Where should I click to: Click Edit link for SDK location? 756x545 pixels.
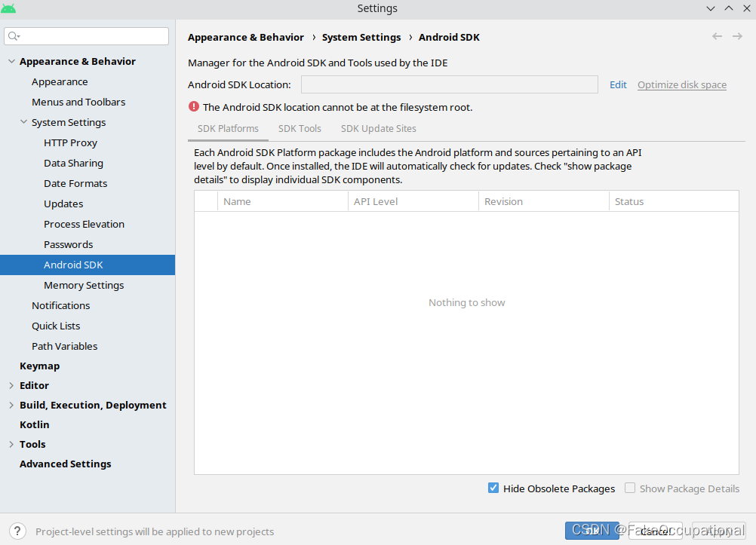[618, 85]
